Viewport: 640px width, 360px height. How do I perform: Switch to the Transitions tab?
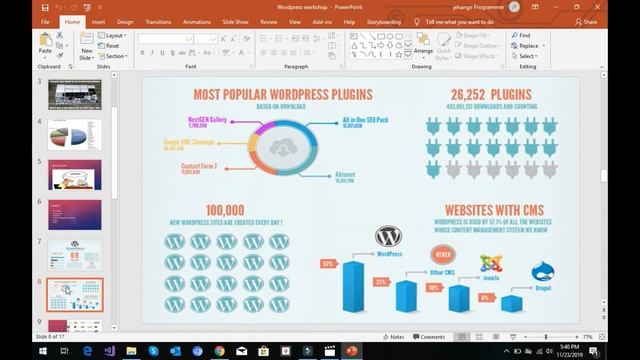pyautogui.click(x=158, y=22)
